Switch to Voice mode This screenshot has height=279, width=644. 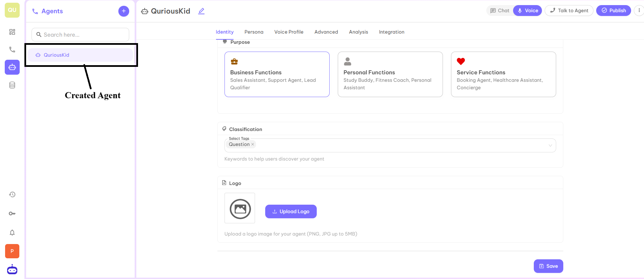[528, 11]
